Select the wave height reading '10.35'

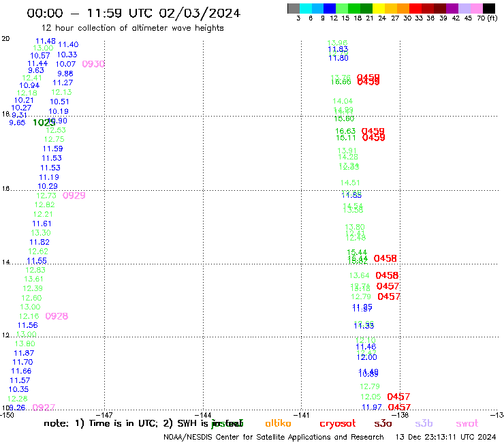[x=18, y=389]
